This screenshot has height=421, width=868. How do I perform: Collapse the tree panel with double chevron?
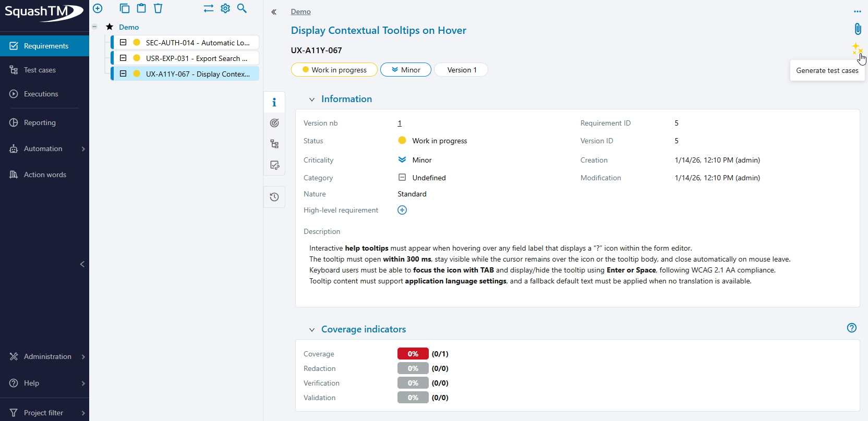274,12
